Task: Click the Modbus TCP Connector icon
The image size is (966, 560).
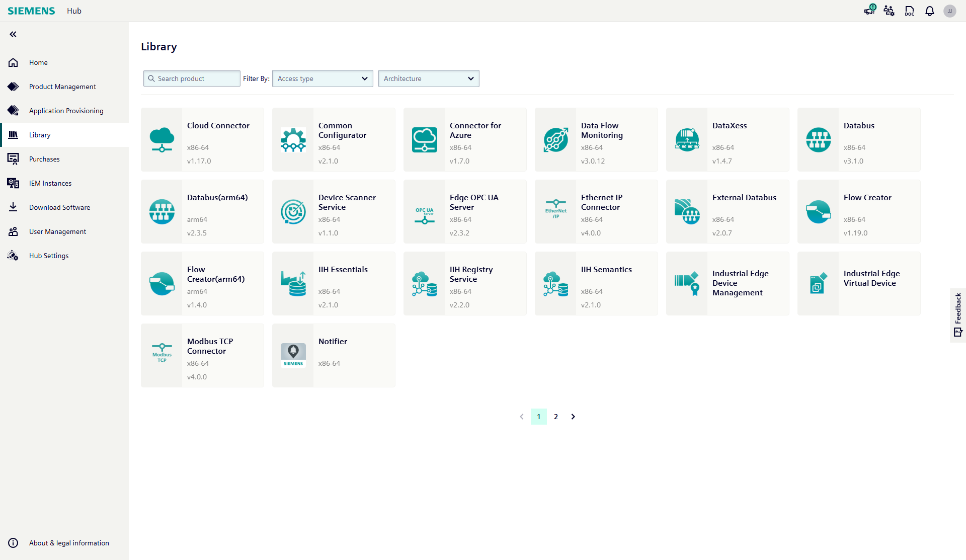Action: pyautogui.click(x=162, y=353)
